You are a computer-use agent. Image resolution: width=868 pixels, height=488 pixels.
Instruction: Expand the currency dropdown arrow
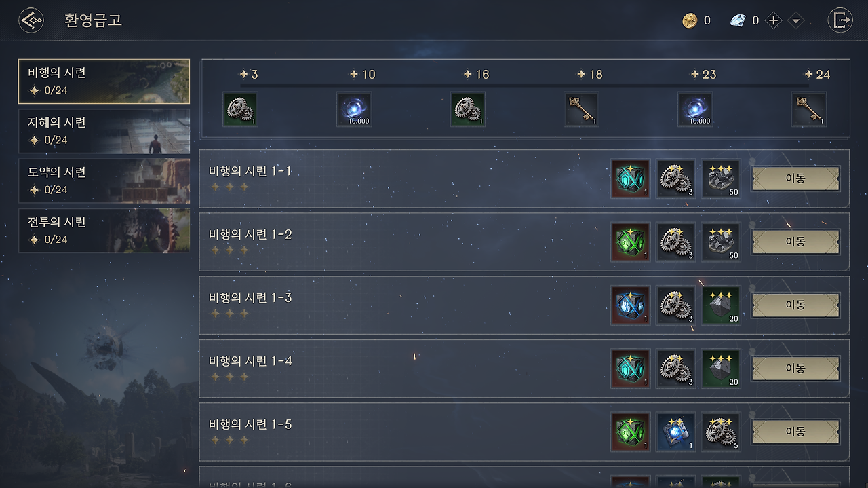tap(796, 20)
